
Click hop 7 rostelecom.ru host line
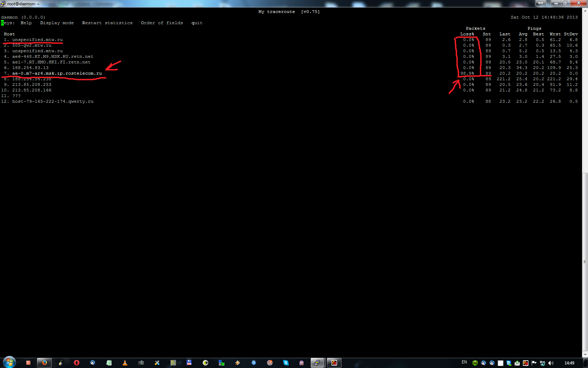(57, 73)
